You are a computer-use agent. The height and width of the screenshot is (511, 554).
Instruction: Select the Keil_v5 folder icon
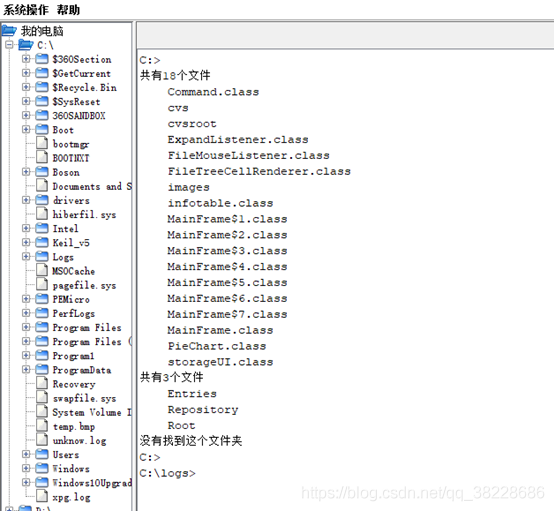[42, 242]
